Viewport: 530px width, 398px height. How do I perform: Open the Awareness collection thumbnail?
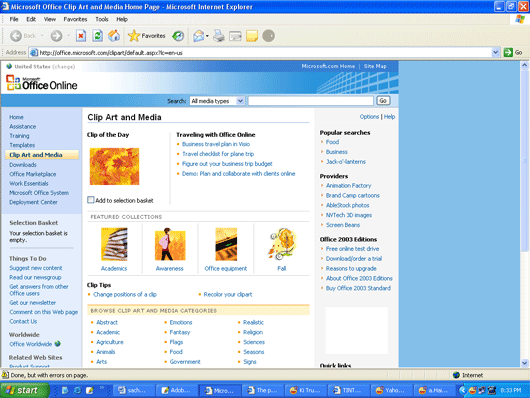(170, 244)
